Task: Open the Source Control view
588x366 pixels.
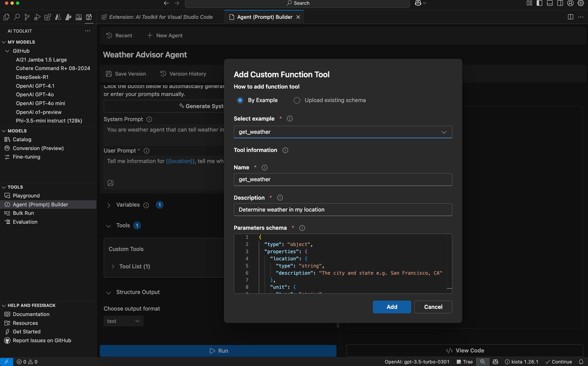Action: [x=27, y=17]
